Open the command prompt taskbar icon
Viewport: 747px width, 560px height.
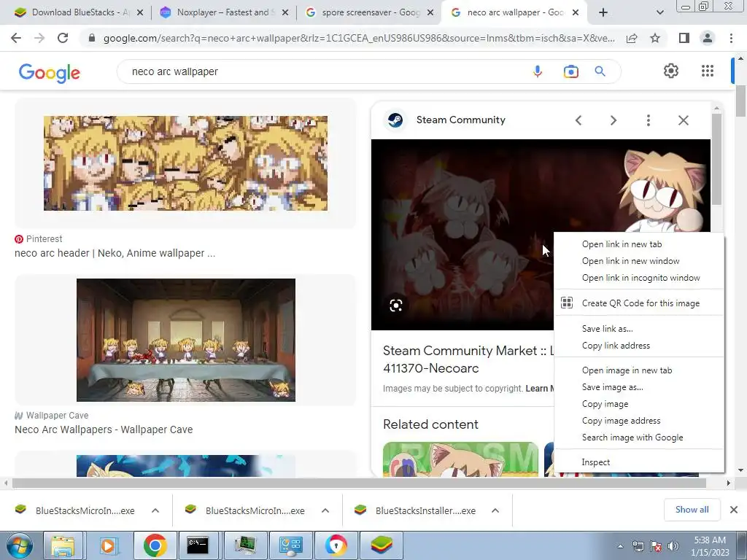pos(197,545)
